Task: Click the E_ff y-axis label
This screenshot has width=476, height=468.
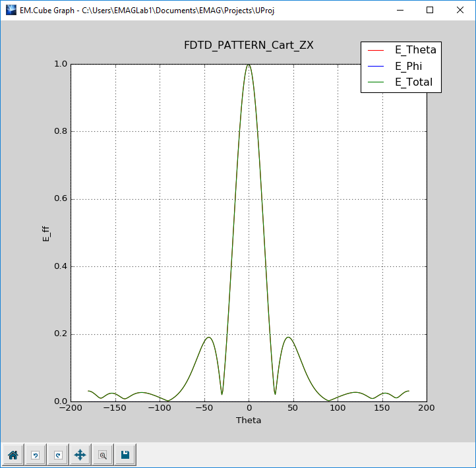Action: coord(46,232)
